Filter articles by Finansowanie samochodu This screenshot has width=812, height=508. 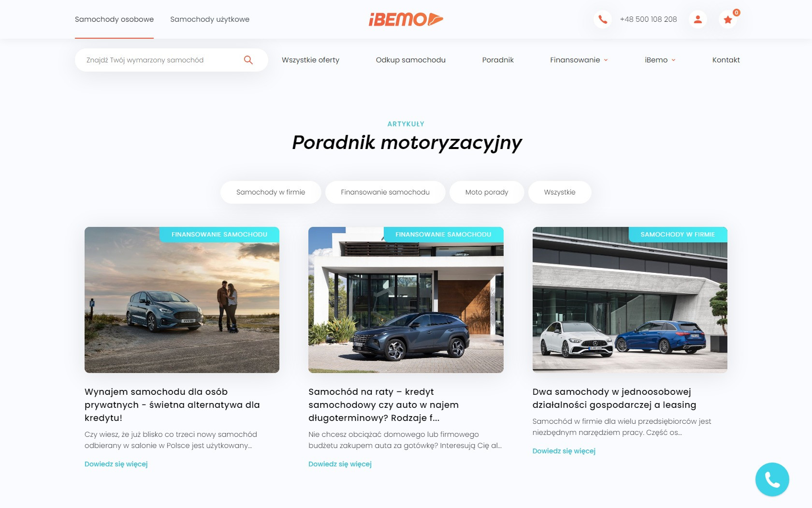385,192
